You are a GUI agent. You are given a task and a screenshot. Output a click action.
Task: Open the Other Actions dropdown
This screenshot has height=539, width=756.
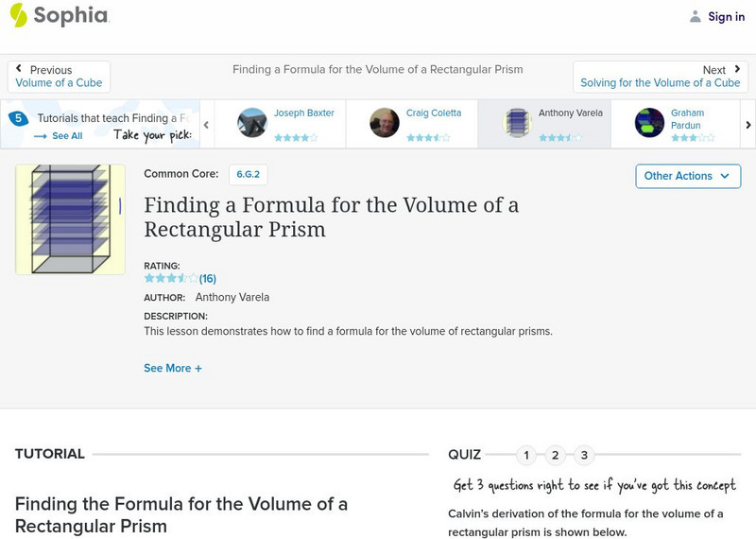tap(687, 176)
